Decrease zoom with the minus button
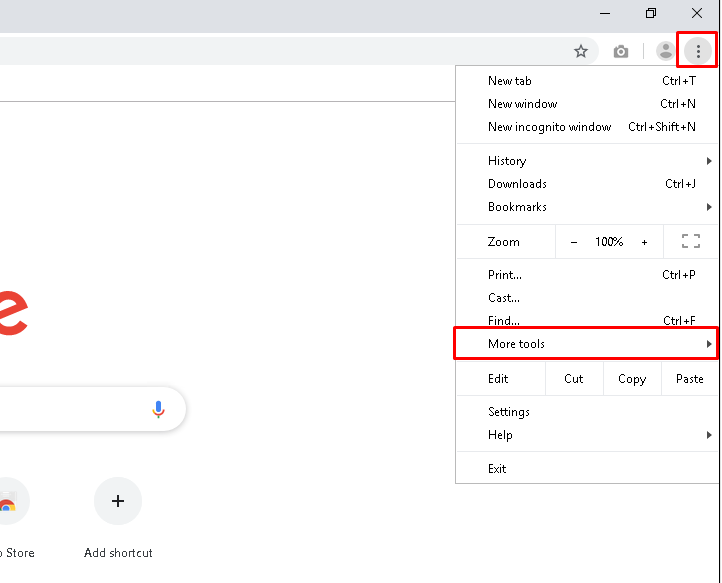 [x=574, y=242]
